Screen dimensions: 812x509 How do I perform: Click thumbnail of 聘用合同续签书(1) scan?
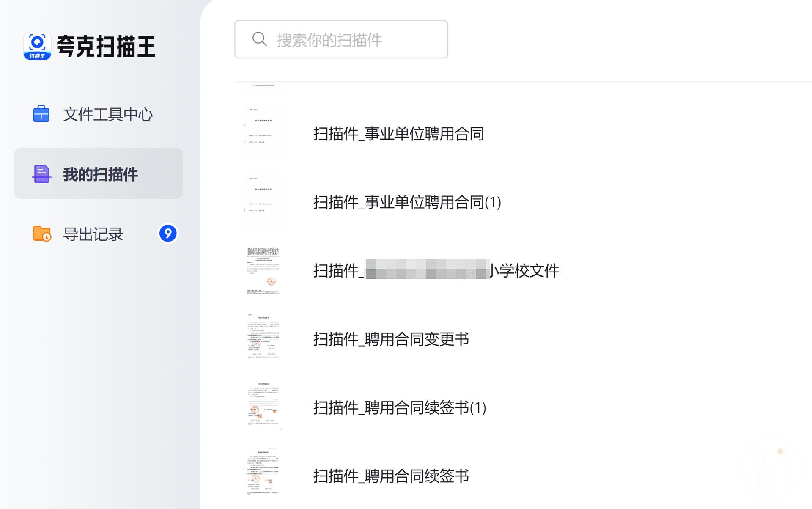tap(263, 406)
